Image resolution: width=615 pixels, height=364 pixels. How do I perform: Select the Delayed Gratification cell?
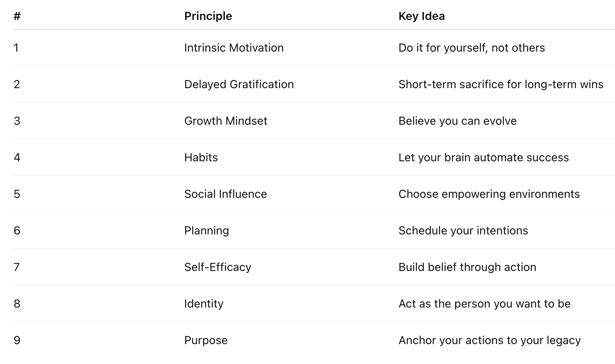point(239,84)
